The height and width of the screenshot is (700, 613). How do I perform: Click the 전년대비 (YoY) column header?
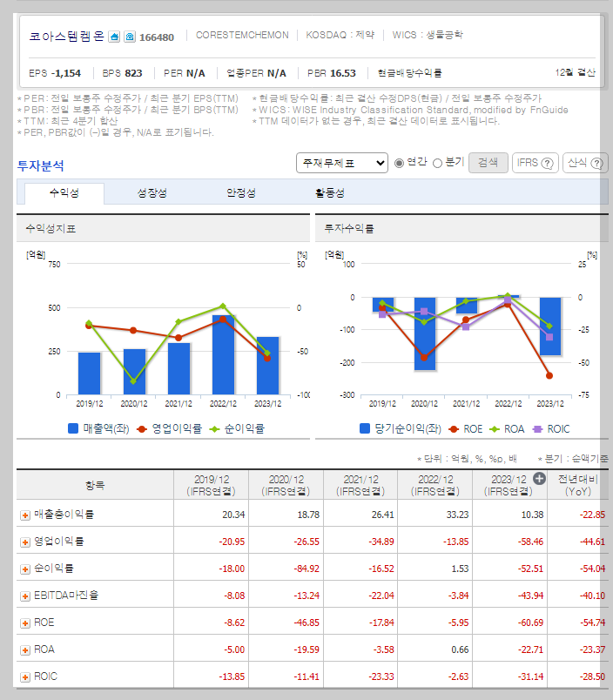coord(577,485)
